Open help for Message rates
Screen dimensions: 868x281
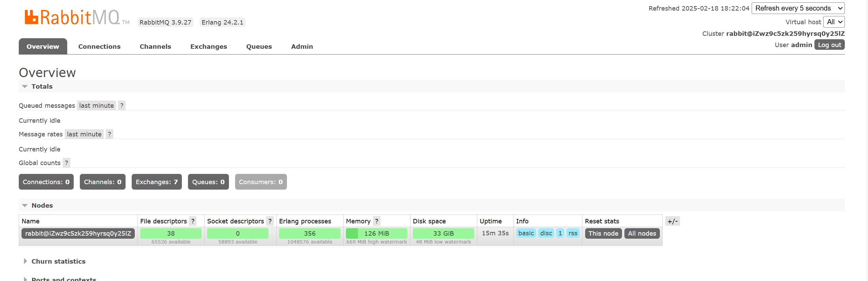tap(110, 134)
